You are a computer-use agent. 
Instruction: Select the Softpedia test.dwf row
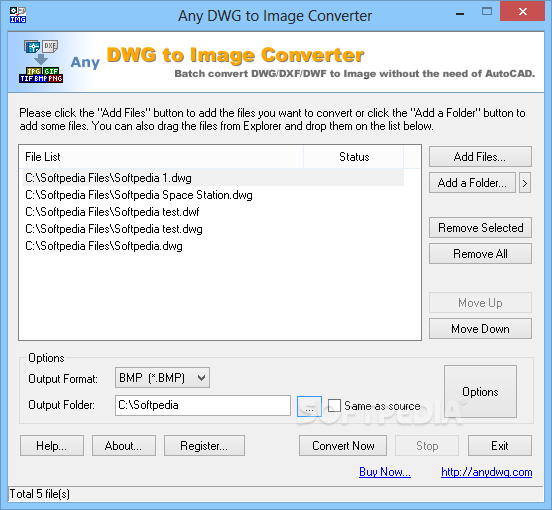coord(213,212)
